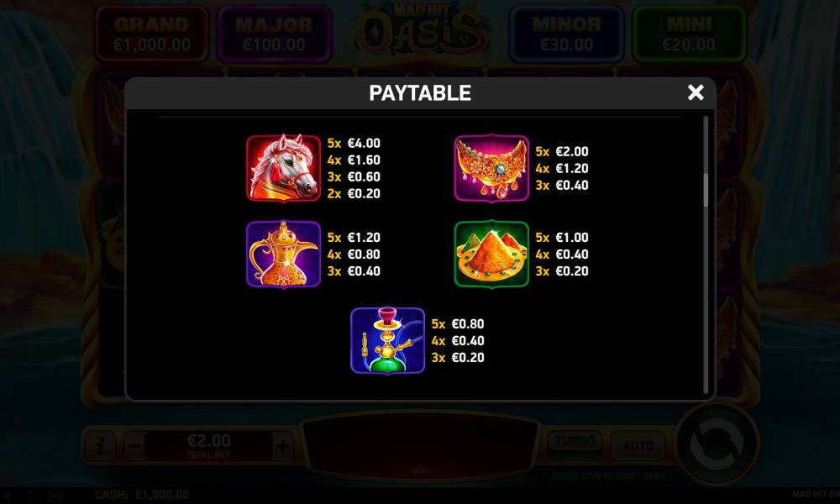Click the paytable scrollbar thumb
This screenshot has width=840, height=504.
coord(706,190)
